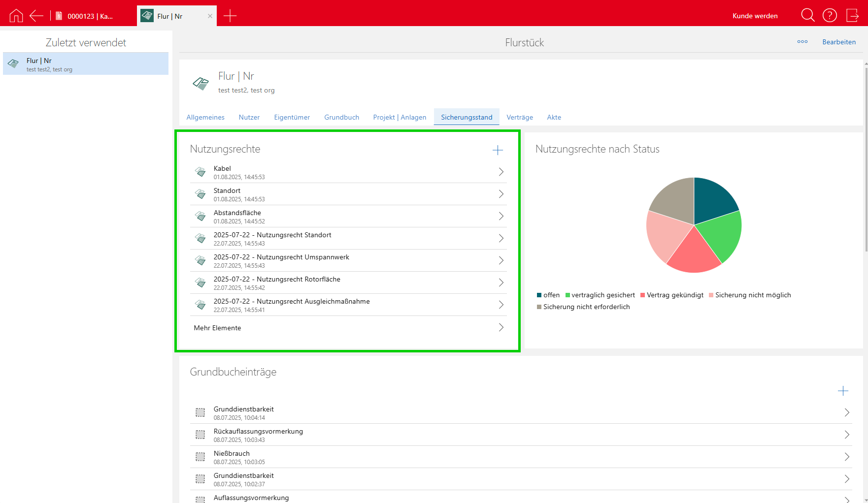Click 'Kunde werden' button

tap(755, 16)
